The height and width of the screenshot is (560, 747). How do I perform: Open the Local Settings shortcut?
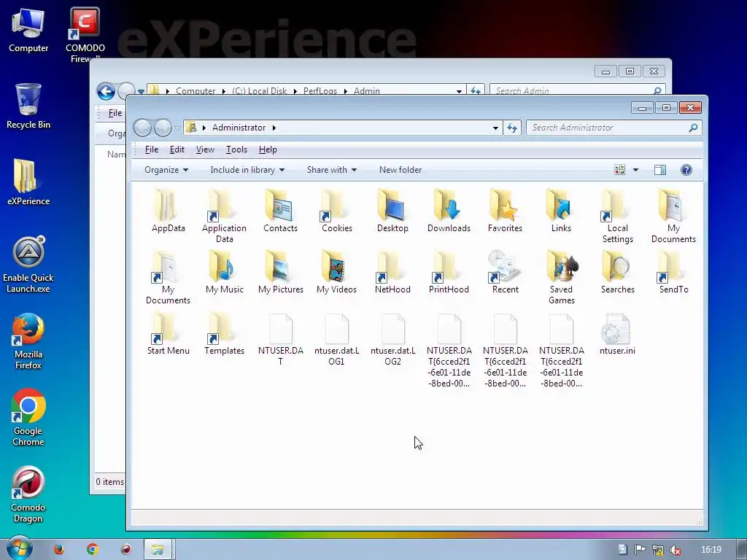tap(617, 216)
